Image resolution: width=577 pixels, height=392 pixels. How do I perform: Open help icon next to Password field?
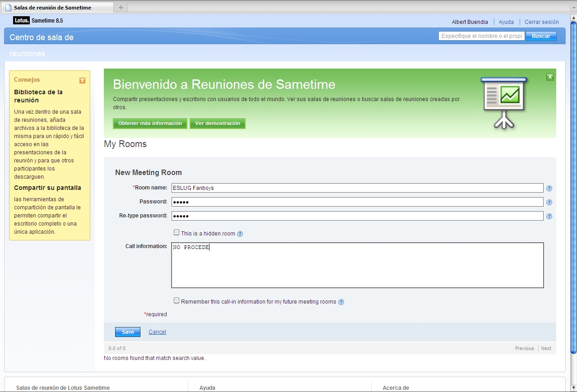click(x=549, y=203)
